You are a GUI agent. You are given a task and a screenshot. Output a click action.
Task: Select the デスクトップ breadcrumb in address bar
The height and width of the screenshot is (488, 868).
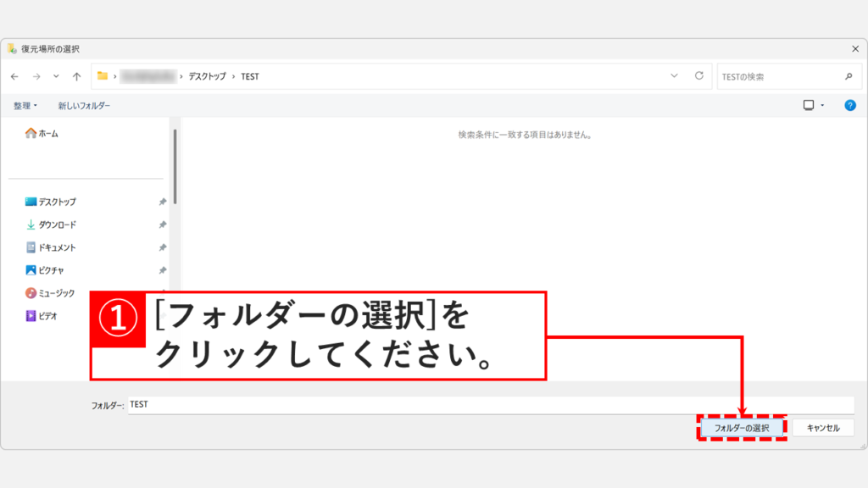pos(207,76)
